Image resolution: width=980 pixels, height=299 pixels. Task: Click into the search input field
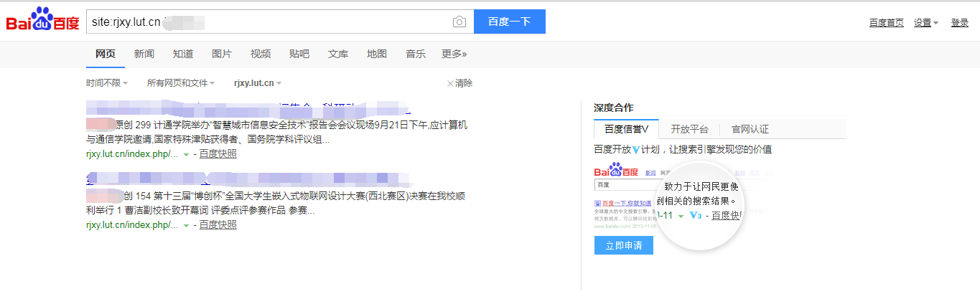302,22
